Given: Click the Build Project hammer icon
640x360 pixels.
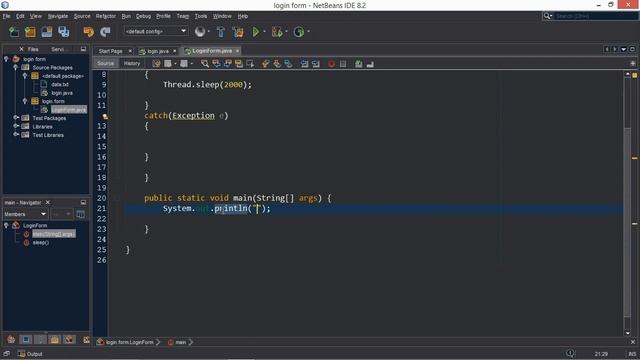Looking at the screenshot, I should point(220,32).
